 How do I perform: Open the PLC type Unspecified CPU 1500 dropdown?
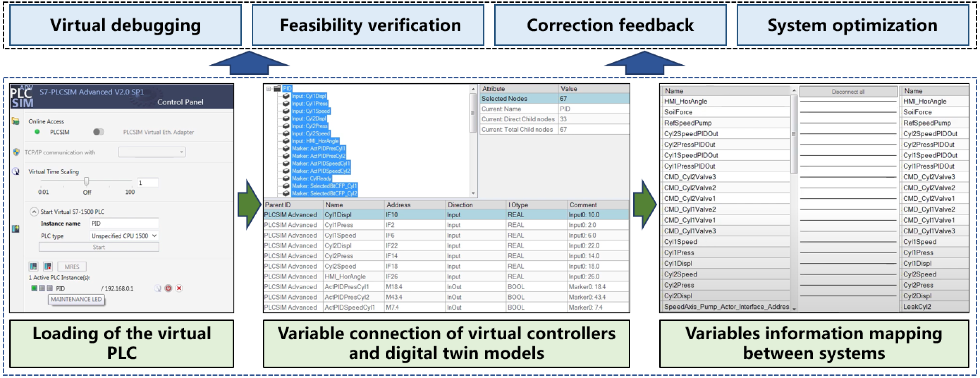124,236
